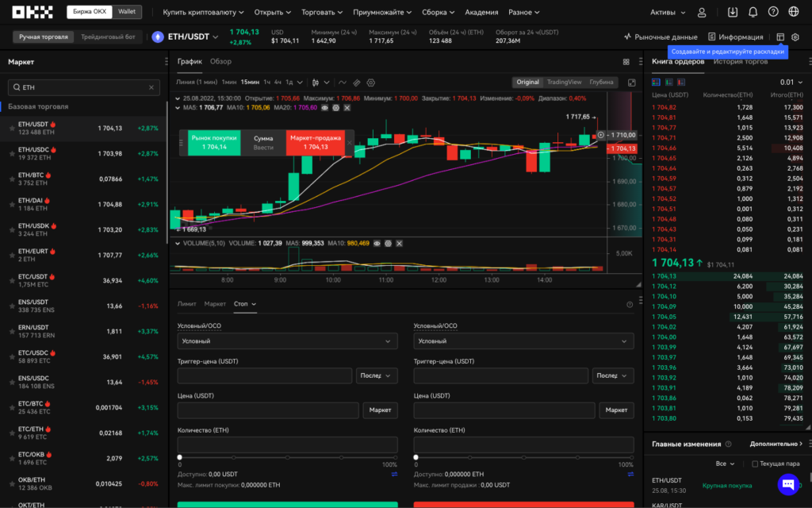The height and width of the screenshot is (508, 812).
Task: Open the buy-side 'Условный' dropdown
Action: tap(287, 341)
